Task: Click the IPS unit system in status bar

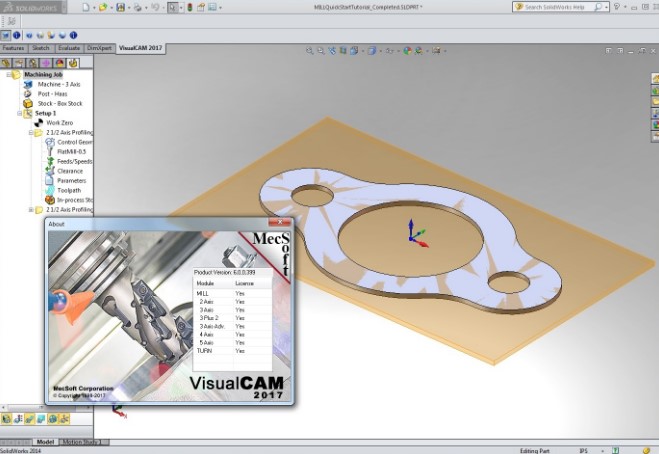Action: tap(583, 451)
